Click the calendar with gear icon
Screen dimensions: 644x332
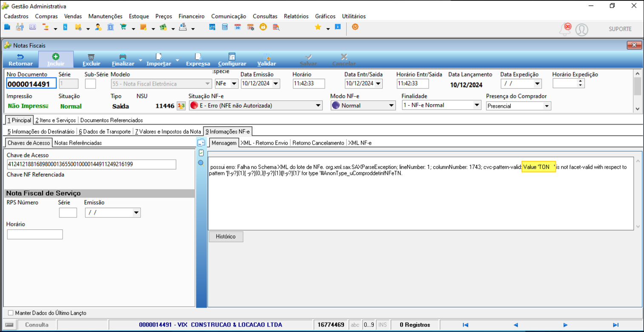point(250,27)
